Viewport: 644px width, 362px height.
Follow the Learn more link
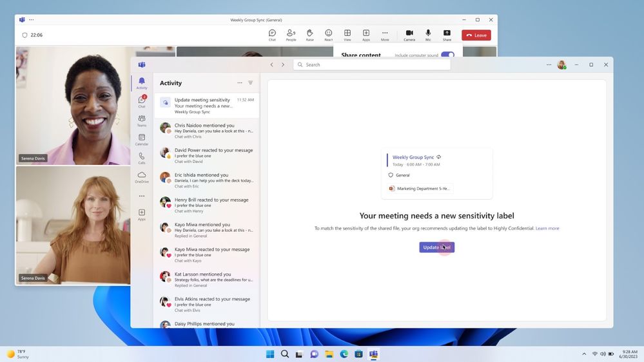547,228
